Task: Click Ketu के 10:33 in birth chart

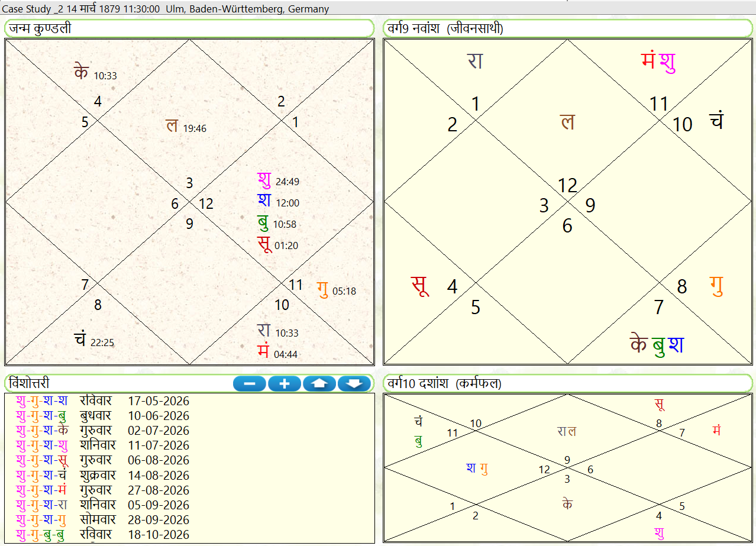Action: 95,73
